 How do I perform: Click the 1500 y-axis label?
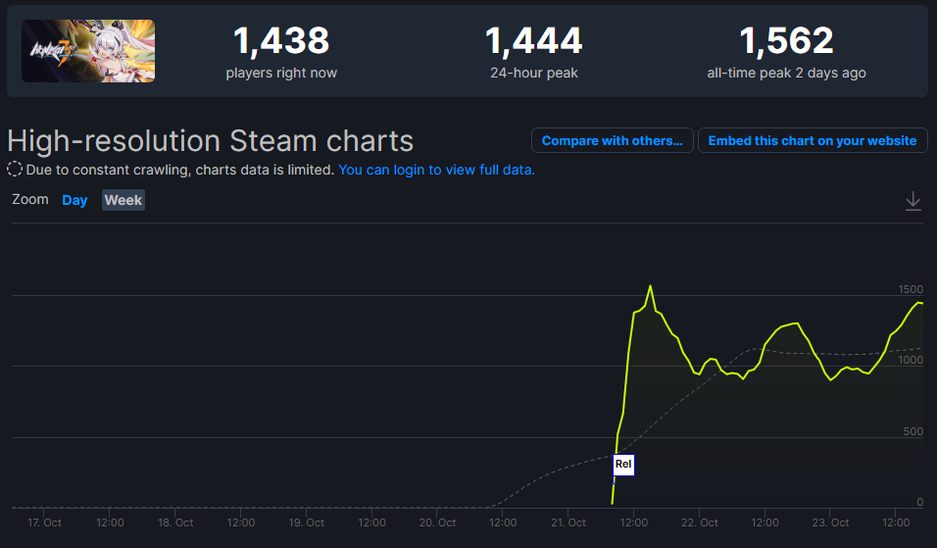pos(910,289)
